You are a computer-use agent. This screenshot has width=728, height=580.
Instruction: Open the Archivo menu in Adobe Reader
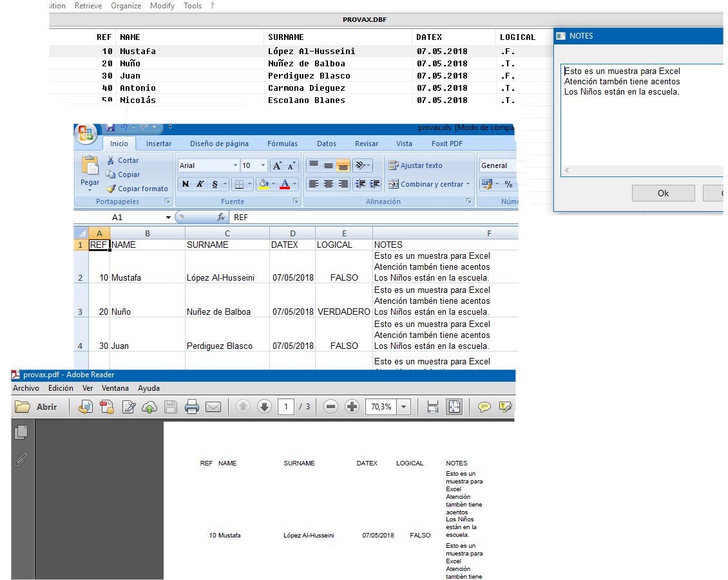click(x=26, y=388)
